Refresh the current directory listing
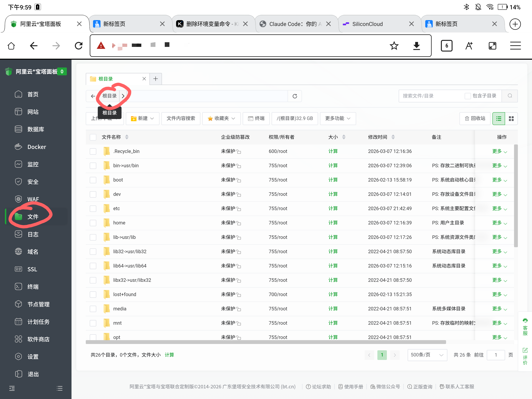Viewport: 532px width, 399px height. (295, 96)
